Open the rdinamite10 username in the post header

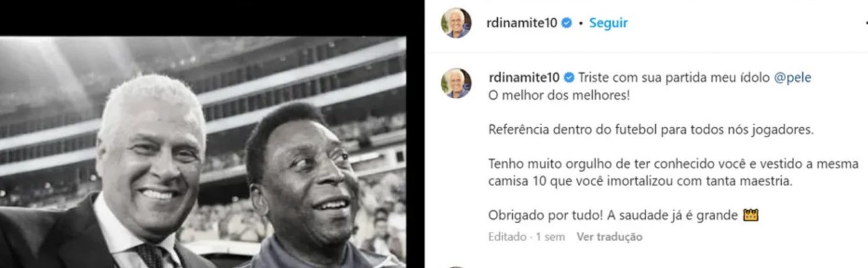[523, 23]
